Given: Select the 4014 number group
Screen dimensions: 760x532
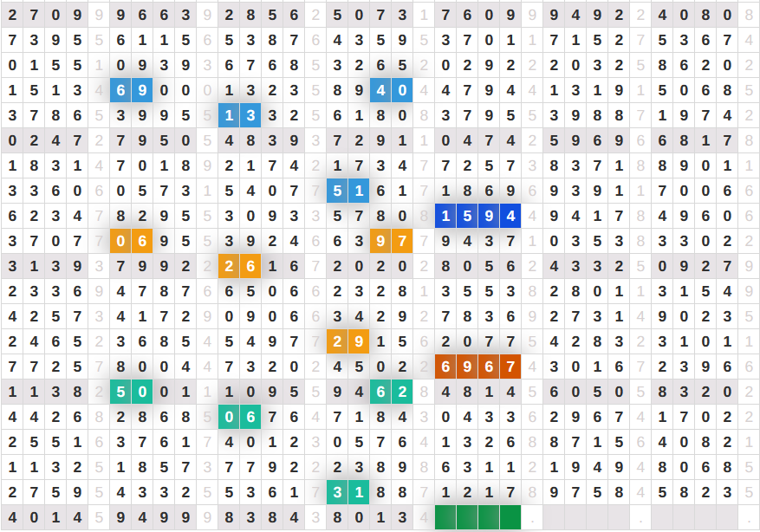Looking at the screenshot, I should click(44, 517).
